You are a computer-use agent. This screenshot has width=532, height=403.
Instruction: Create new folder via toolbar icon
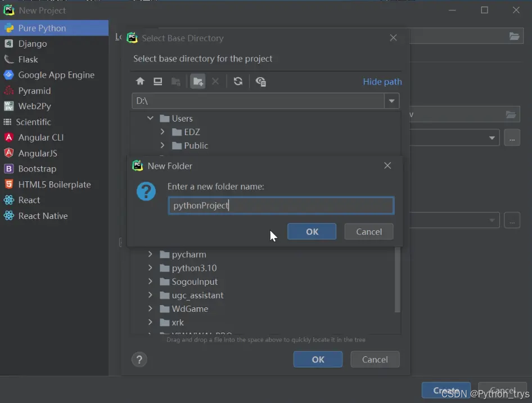[x=198, y=82]
